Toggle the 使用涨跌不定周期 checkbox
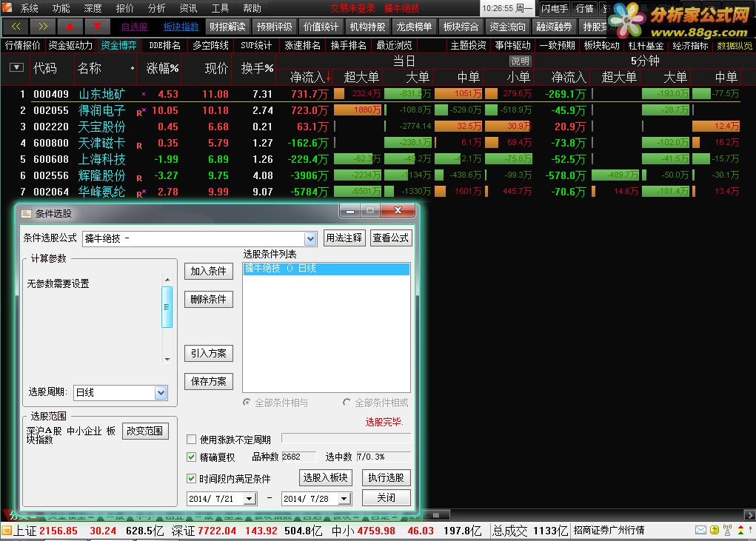Screen dimensions: 756x541 pos(192,439)
